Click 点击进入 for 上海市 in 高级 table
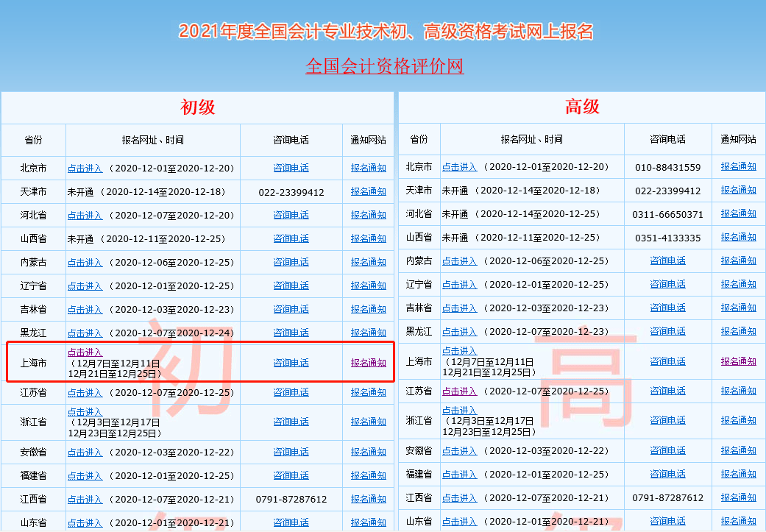 pos(460,351)
